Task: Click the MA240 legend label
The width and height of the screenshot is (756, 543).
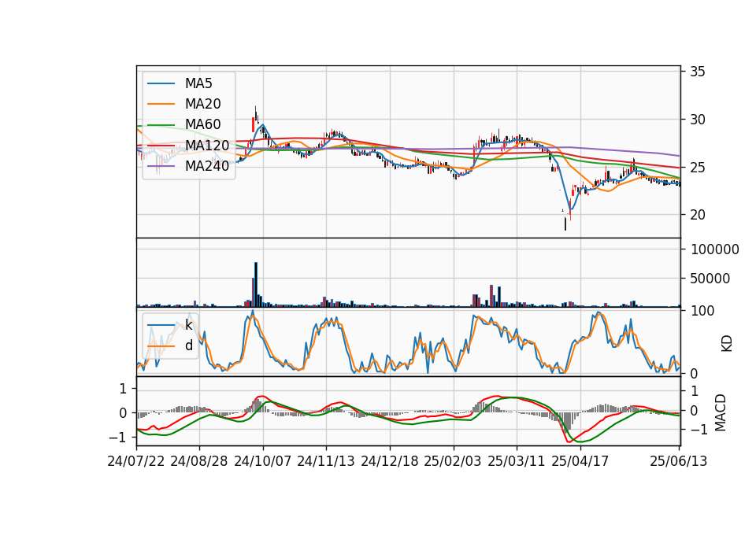Action: tap(207, 166)
